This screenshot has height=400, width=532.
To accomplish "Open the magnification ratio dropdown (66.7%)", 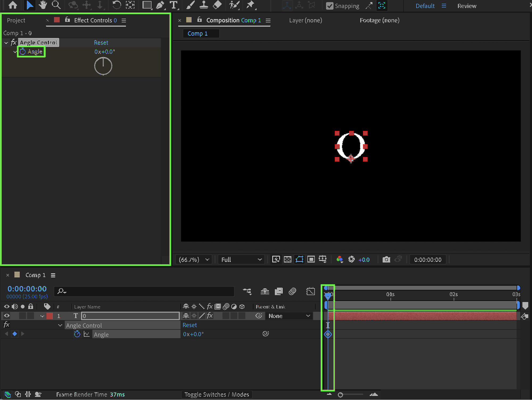I will pyautogui.click(x=194, y=260).
